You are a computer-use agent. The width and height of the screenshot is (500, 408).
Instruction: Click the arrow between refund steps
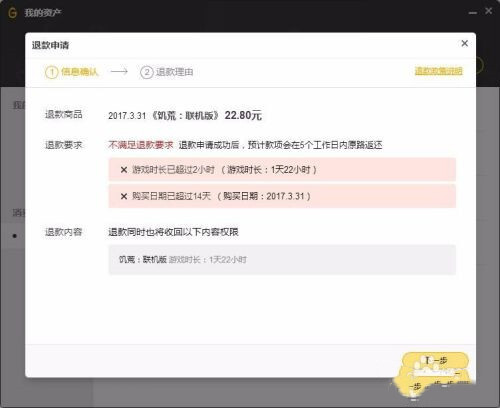tap(119, 71)
